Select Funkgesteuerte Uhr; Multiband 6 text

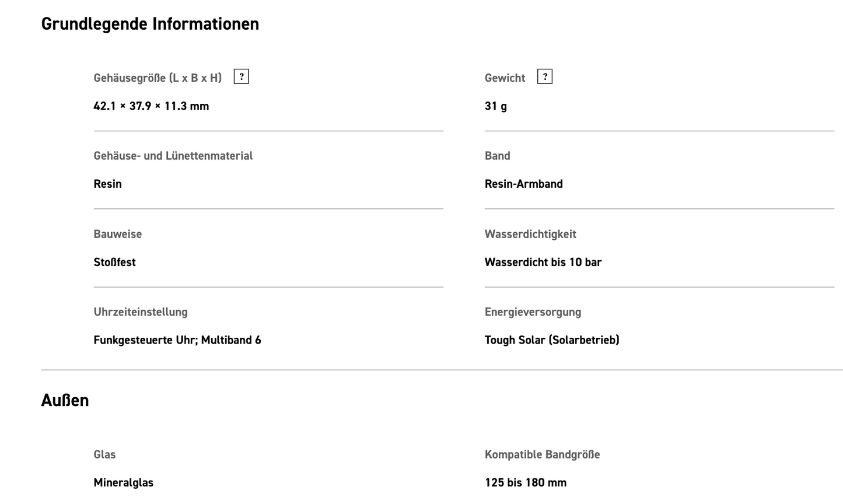coord(177,339)
